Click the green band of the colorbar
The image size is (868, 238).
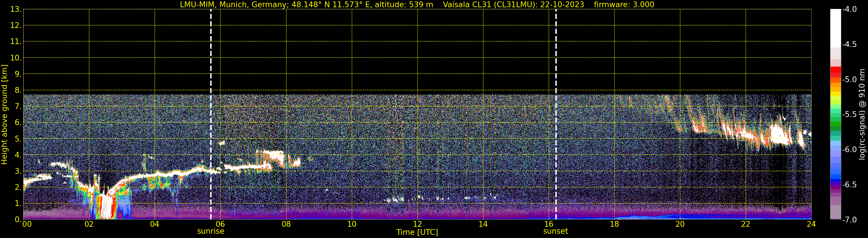(836, 124)
